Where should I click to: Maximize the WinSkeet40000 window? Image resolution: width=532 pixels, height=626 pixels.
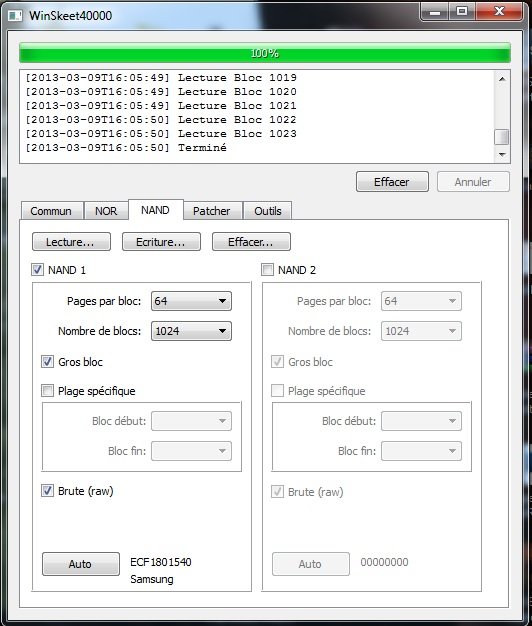(462, 12)
